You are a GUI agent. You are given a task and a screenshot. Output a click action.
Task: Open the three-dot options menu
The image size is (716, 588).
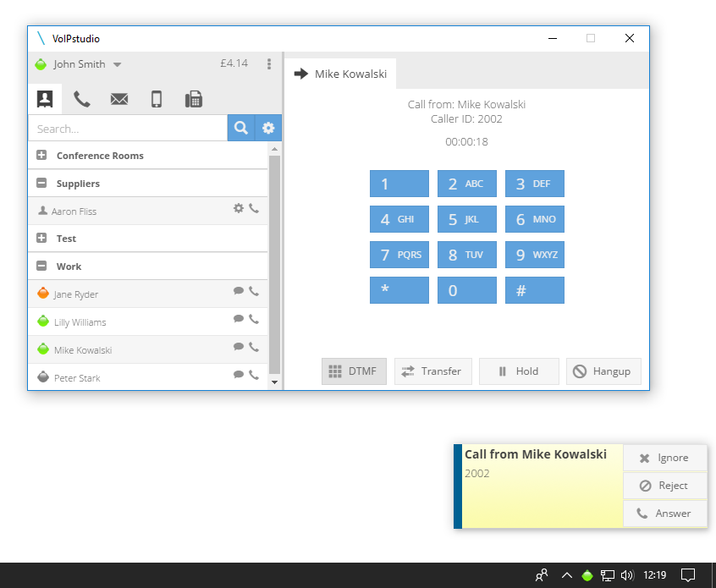[269, 64]
